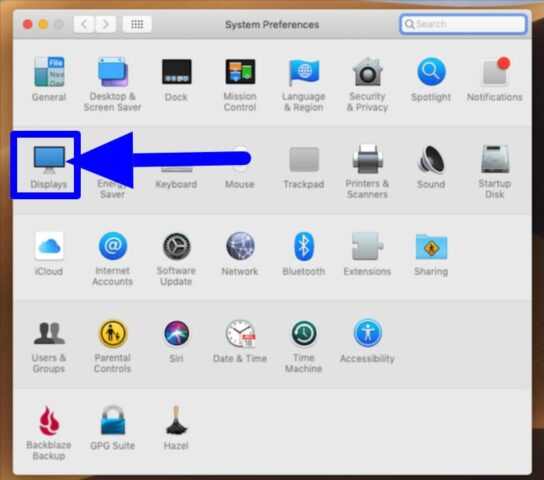Click the forward navigation arrow
Image resolution: width=544 pixels, height=480 pixels.
coord(105,24)
